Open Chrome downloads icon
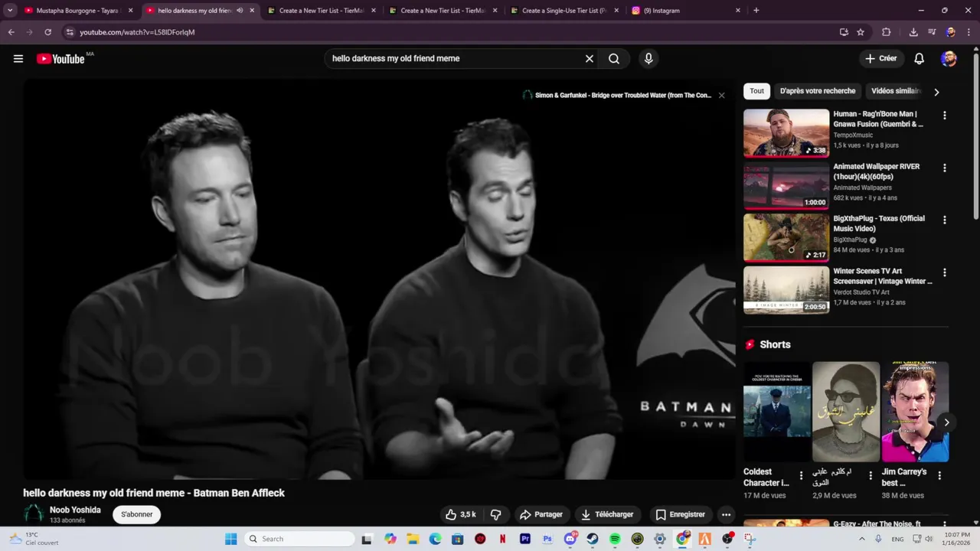The height and width of the screenshot is (551, 980). [913, 32]
